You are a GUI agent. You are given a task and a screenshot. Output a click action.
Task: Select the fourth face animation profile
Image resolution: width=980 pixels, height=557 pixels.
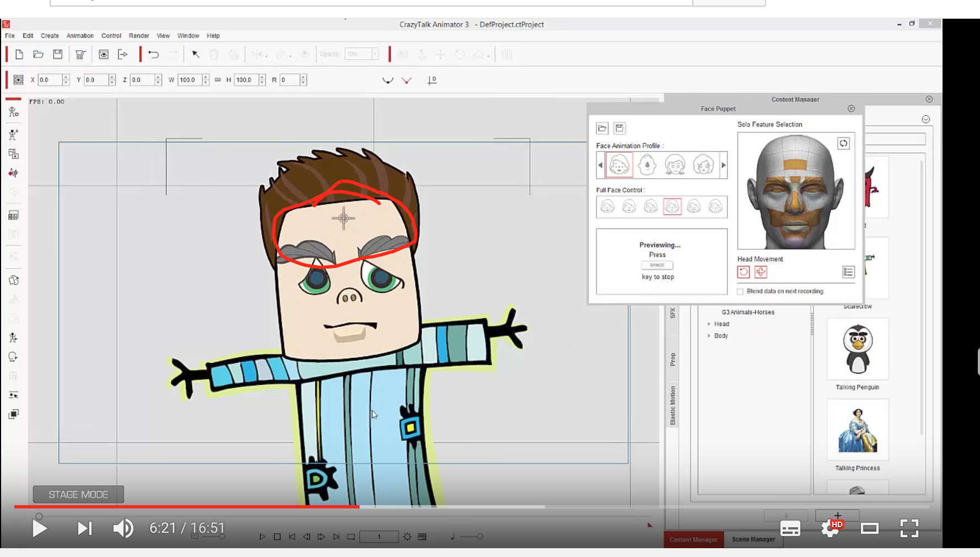703,165
